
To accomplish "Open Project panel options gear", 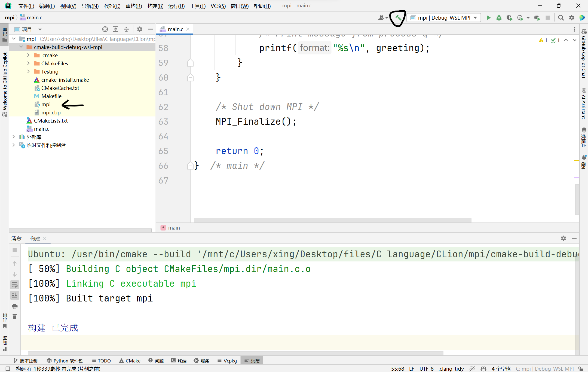I will coord(140,29).
